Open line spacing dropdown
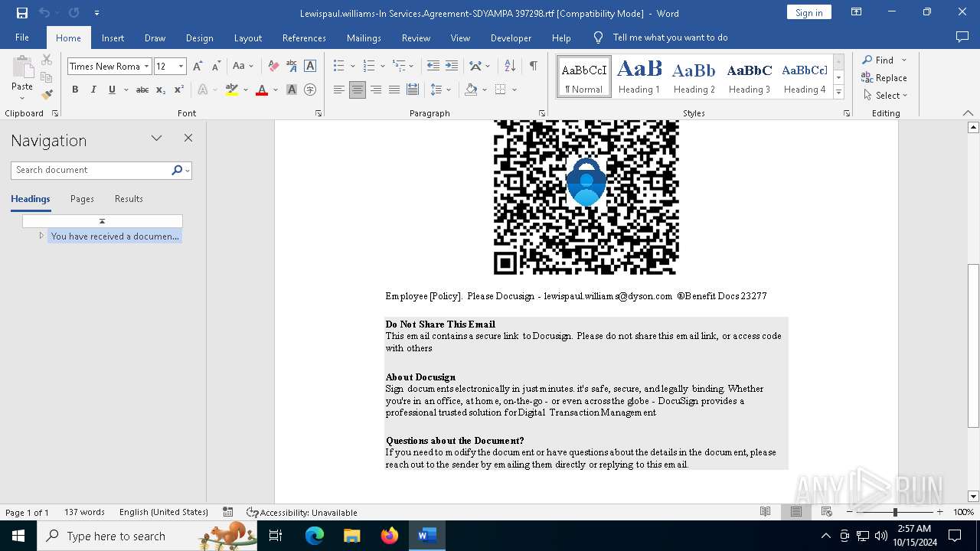The height and width of the screenshot is (551, 980). click(449, 90)
